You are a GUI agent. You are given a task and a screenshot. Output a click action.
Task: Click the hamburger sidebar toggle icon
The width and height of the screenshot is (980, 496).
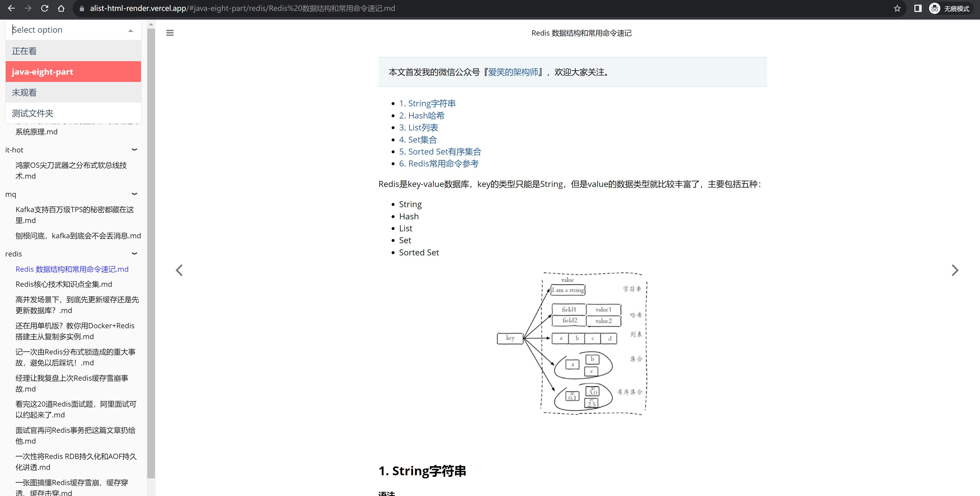click(x=170, y=33)
